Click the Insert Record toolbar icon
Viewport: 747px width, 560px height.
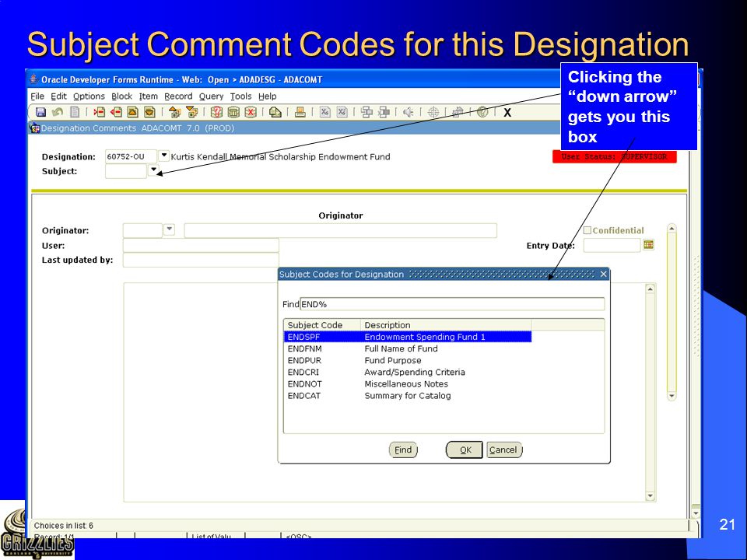[99, 112]
